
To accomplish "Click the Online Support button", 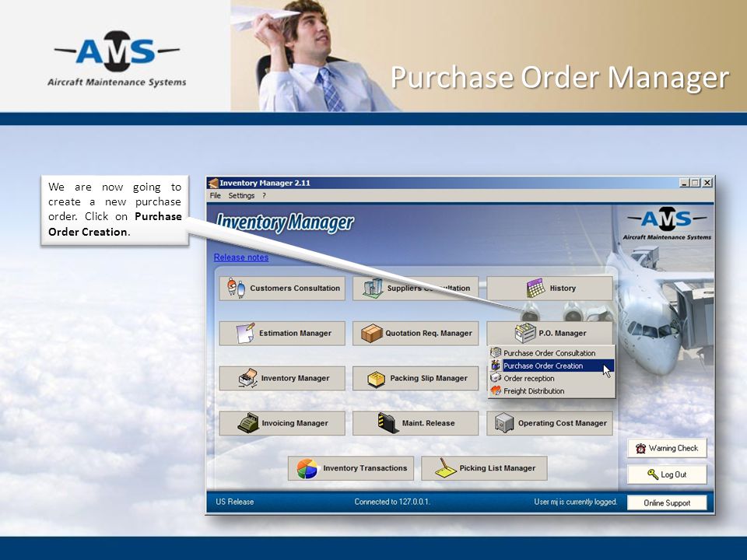I will coord(667,503).
